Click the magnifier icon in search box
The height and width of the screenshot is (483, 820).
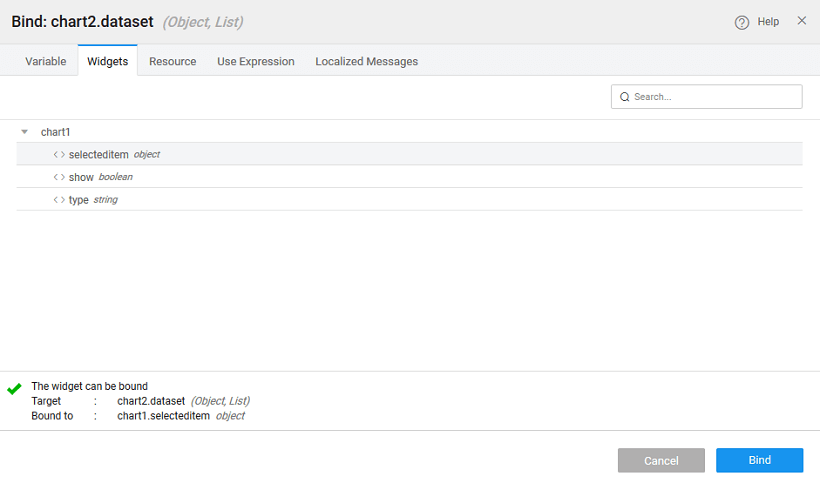click(x=625, y=97)
